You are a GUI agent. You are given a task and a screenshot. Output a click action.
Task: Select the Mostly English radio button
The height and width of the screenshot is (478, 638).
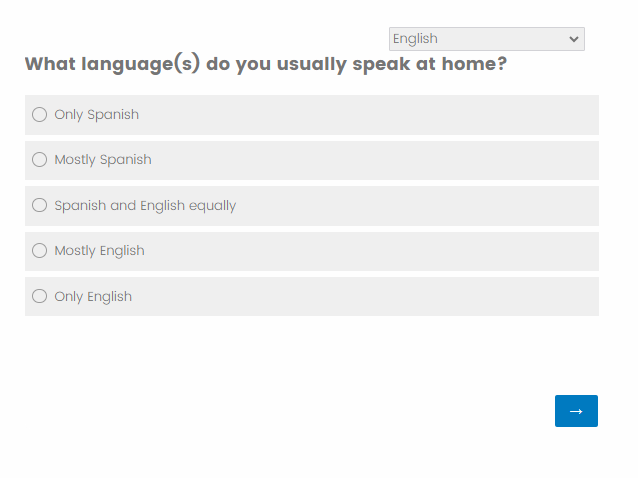pos(40,251)
